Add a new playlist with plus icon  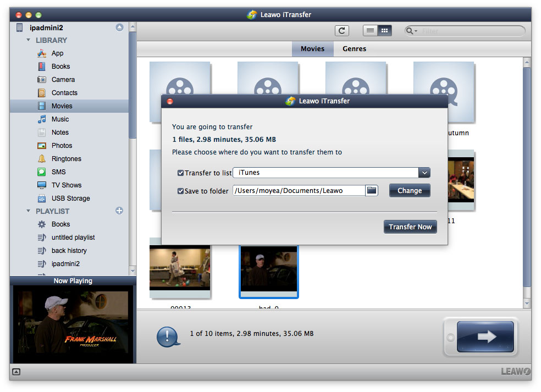pos(119,211)
